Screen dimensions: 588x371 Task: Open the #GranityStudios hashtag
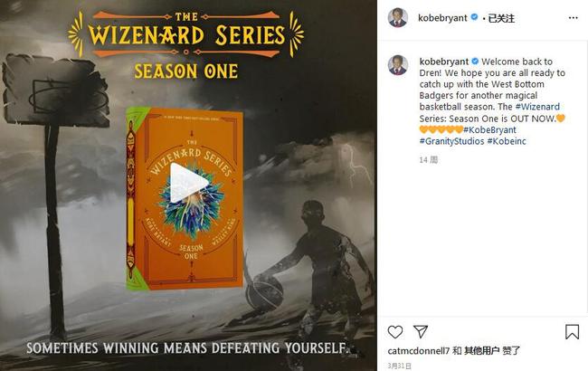[452, 141]
